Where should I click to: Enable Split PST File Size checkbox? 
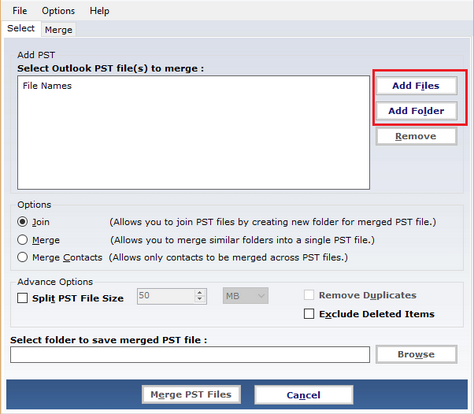pos(22,298)
